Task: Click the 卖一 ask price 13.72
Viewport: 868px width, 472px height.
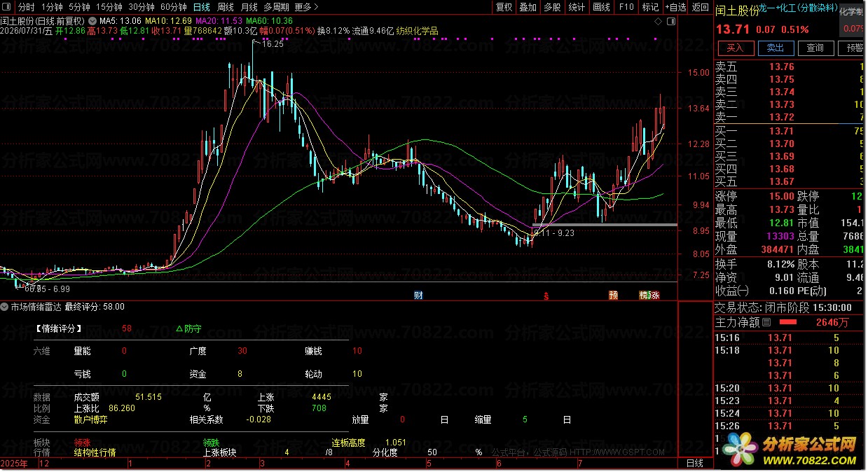Action: 781,117
